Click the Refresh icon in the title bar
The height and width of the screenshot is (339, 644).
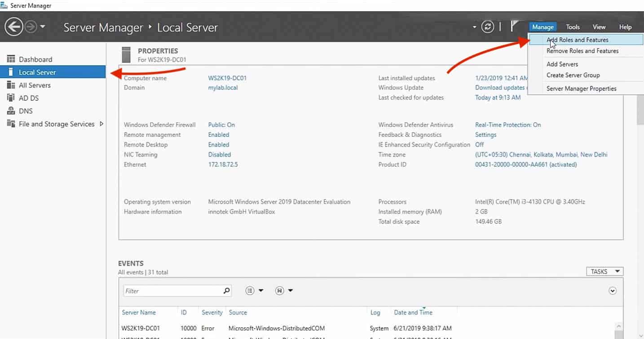pyautogui.click(x=488, y=27)
